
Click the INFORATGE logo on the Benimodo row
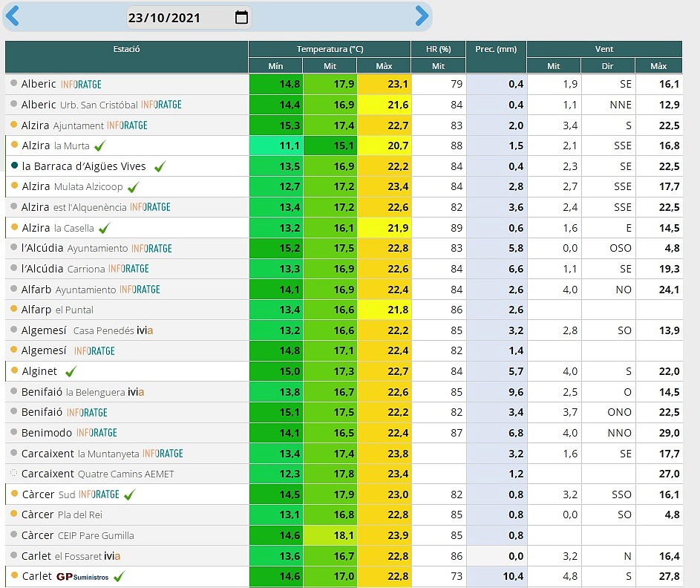click(97, 433)
